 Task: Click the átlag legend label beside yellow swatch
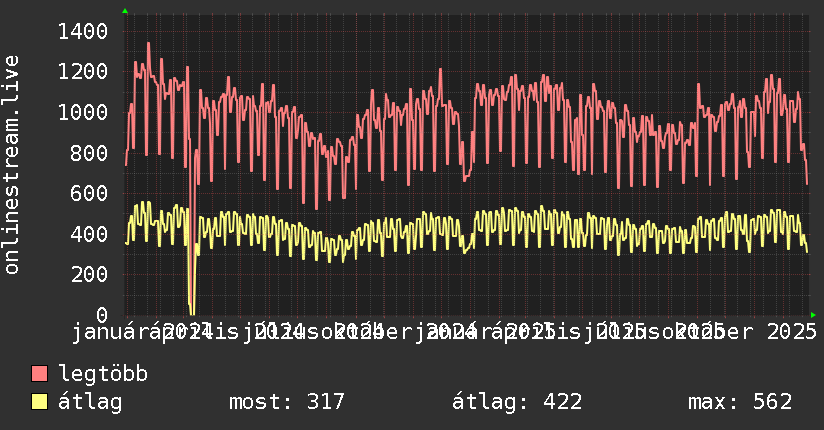coord(90,403)
